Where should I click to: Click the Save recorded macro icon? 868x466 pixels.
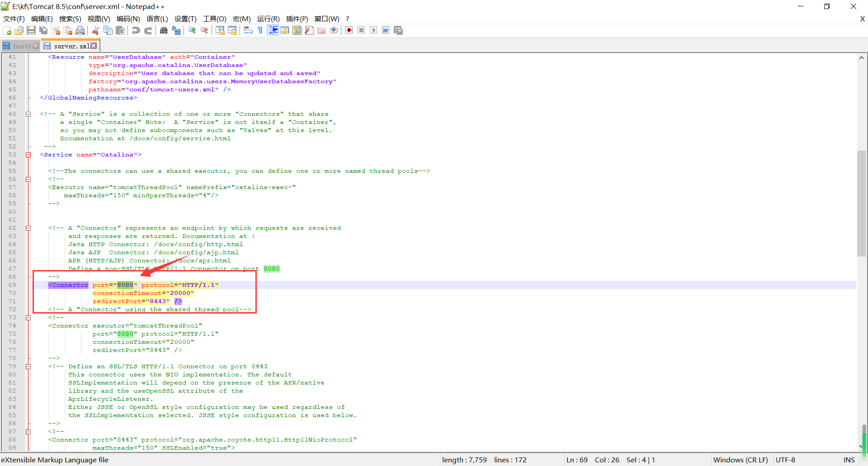(x=398, y=30)
